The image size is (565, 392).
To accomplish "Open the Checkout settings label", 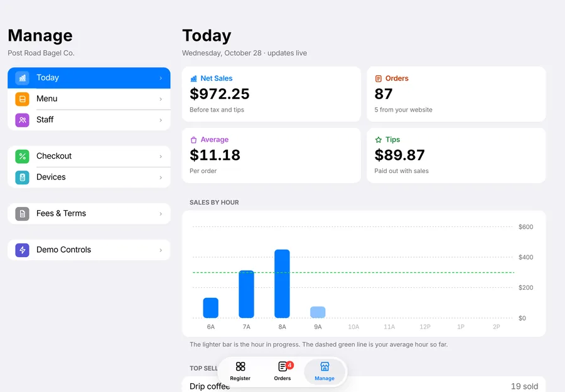I will [54, 156].
